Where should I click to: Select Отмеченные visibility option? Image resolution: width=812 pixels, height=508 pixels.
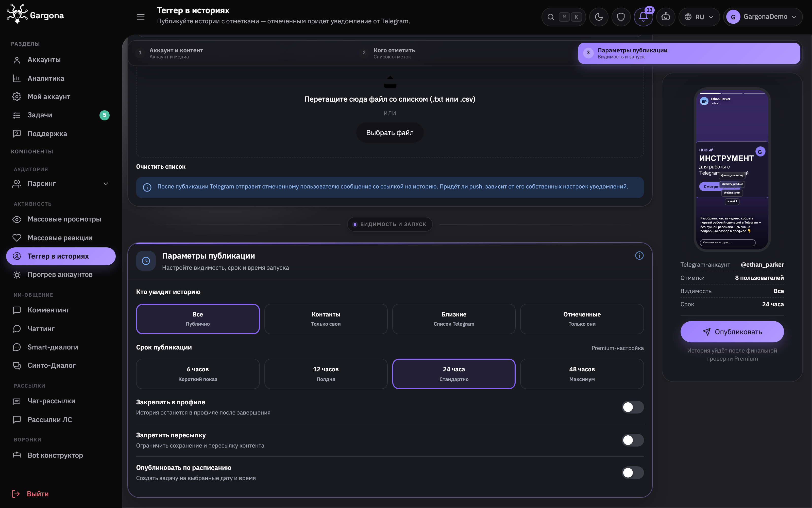tap(582, 319)
